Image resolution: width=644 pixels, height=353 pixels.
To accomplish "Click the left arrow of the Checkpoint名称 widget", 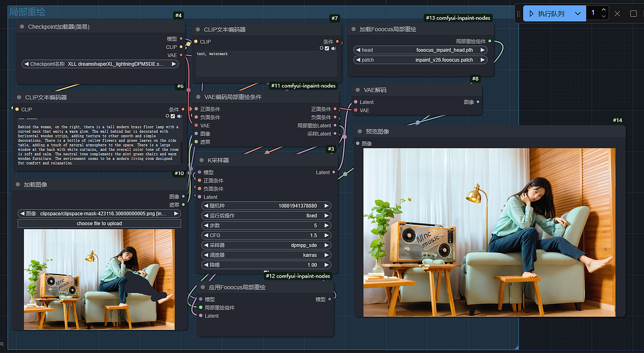I will coord(26,64).
